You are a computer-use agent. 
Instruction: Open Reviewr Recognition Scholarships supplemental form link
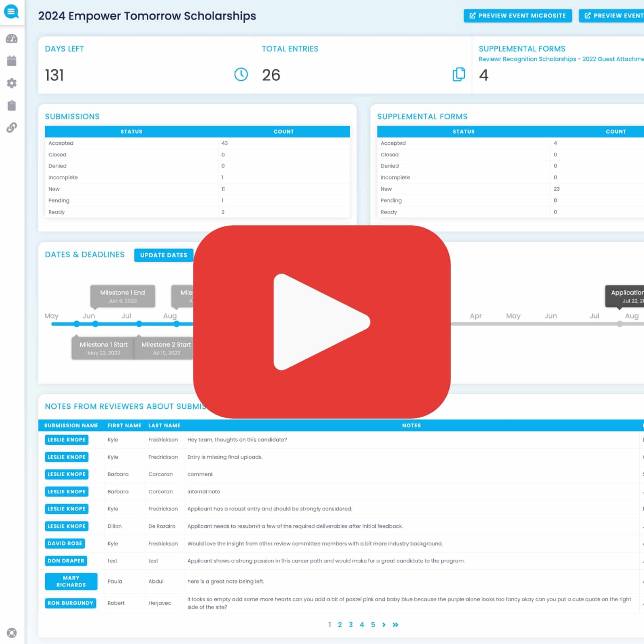tap(561, 59)
